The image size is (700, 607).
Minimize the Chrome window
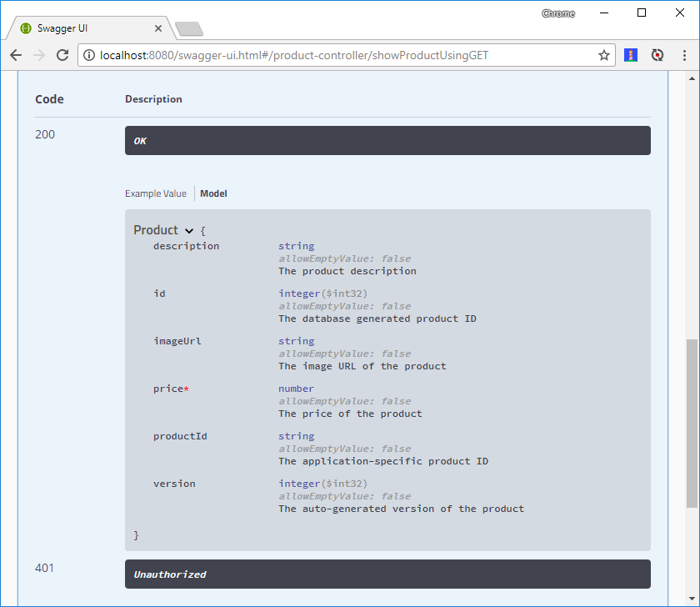click(604, 13)
